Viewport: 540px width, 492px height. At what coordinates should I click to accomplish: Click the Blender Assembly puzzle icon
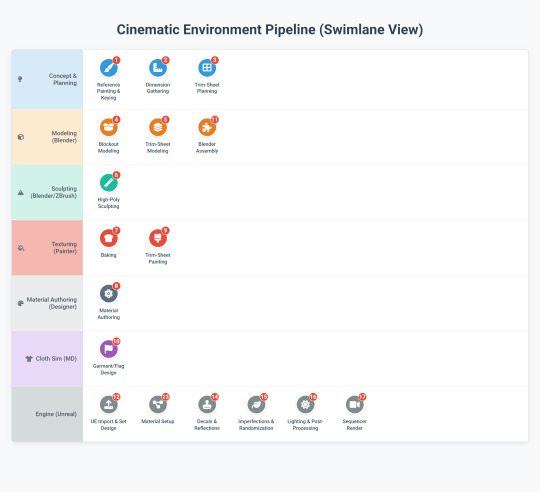[207, 127]
